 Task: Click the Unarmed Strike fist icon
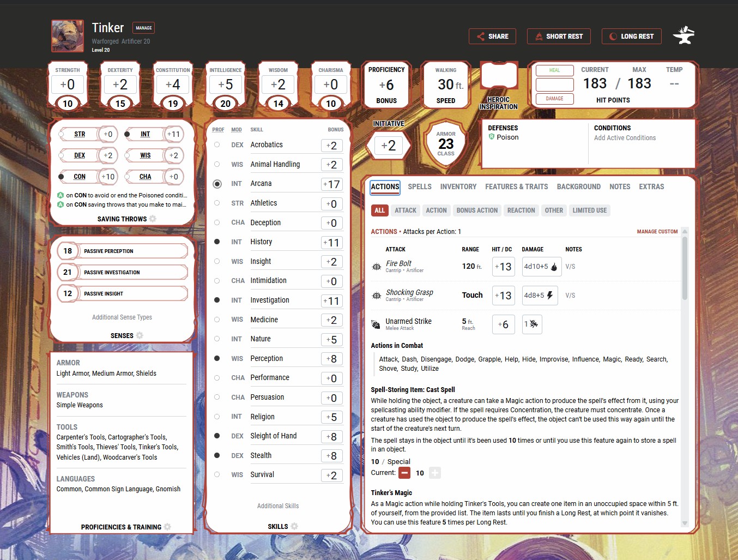(x=376, y=324)
